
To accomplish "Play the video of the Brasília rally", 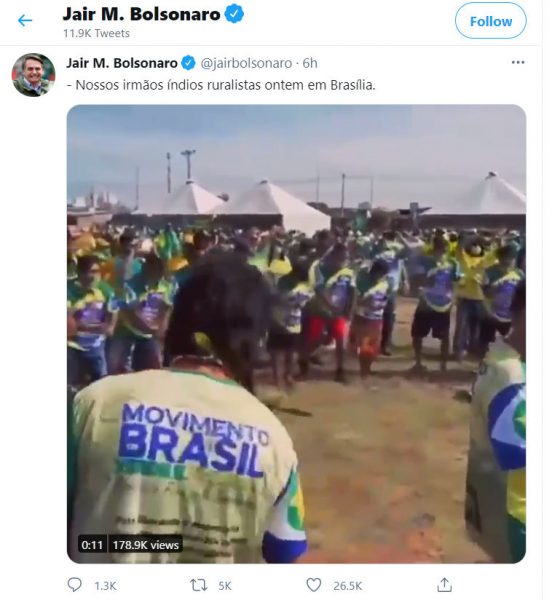I will pyautogui.click(x=296, y=334).
